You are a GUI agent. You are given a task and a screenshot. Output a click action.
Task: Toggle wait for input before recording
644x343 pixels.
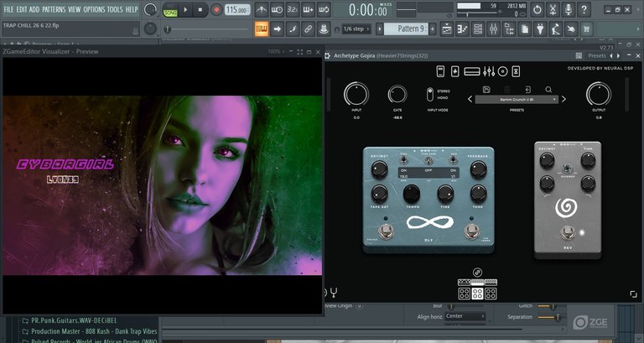pyautogui.click(x=277, y=9)
